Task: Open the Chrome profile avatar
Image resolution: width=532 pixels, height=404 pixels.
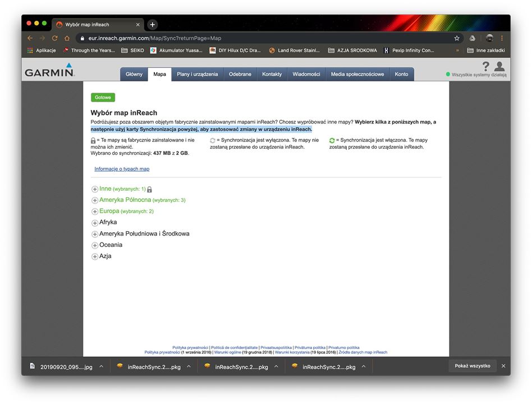Action: coord(489,38)
